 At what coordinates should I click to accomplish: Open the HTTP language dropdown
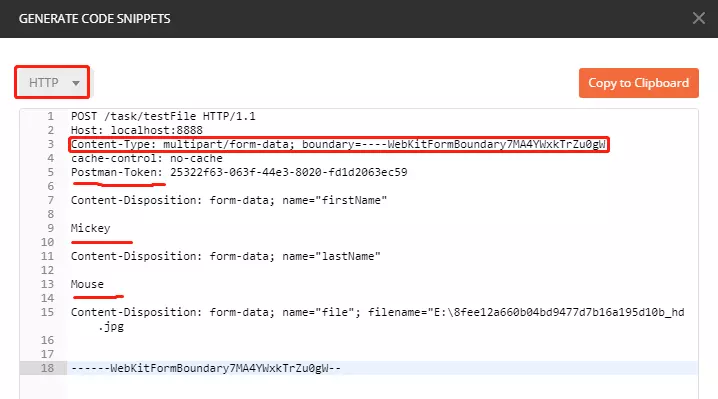point(52,82)
